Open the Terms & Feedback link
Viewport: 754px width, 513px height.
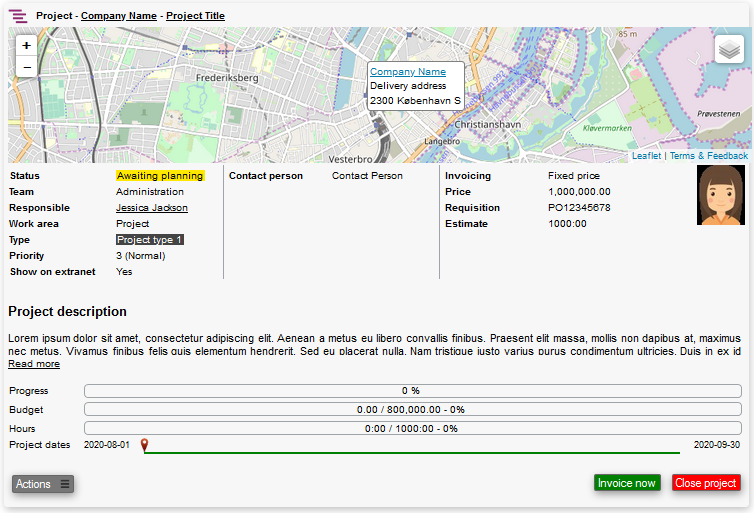click(x=708, y=156)
